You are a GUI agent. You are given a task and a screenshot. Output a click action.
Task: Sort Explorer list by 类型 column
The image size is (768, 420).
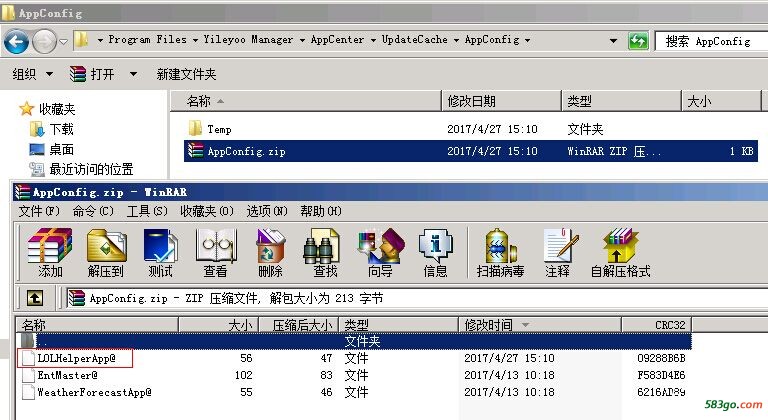(621, 101)
